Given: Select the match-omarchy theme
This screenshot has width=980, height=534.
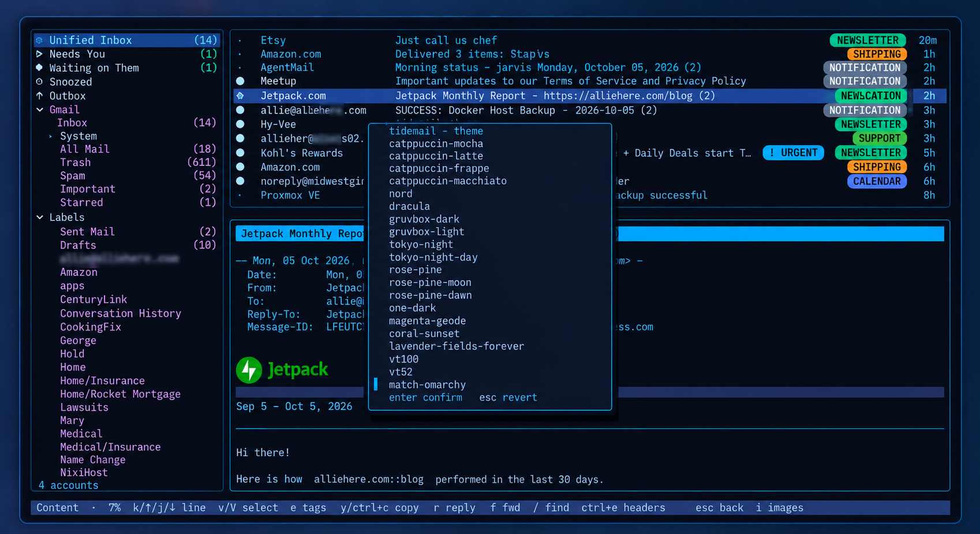Looking at the screenshot, I should (427, 385).
